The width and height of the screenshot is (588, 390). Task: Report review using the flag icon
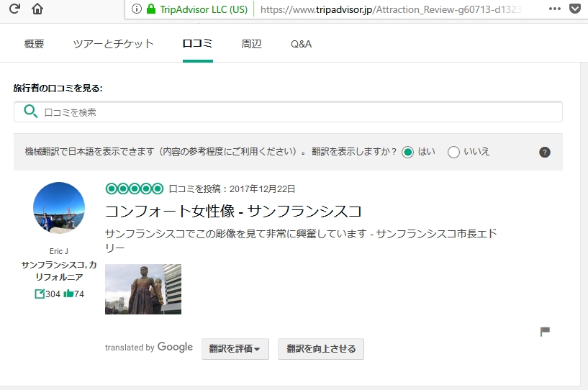point(545,332)
